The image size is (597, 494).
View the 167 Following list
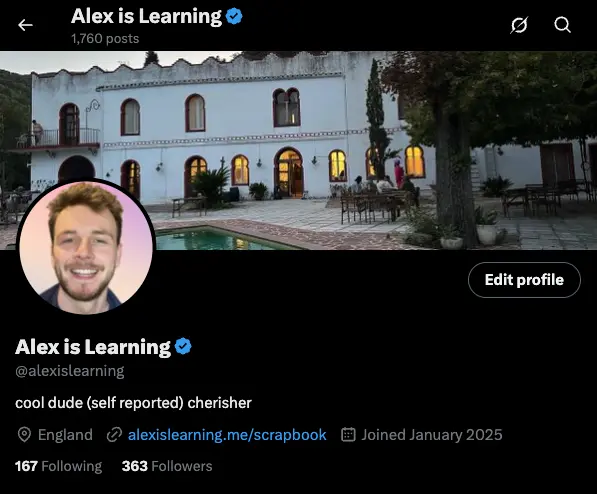tap(58, 466)
